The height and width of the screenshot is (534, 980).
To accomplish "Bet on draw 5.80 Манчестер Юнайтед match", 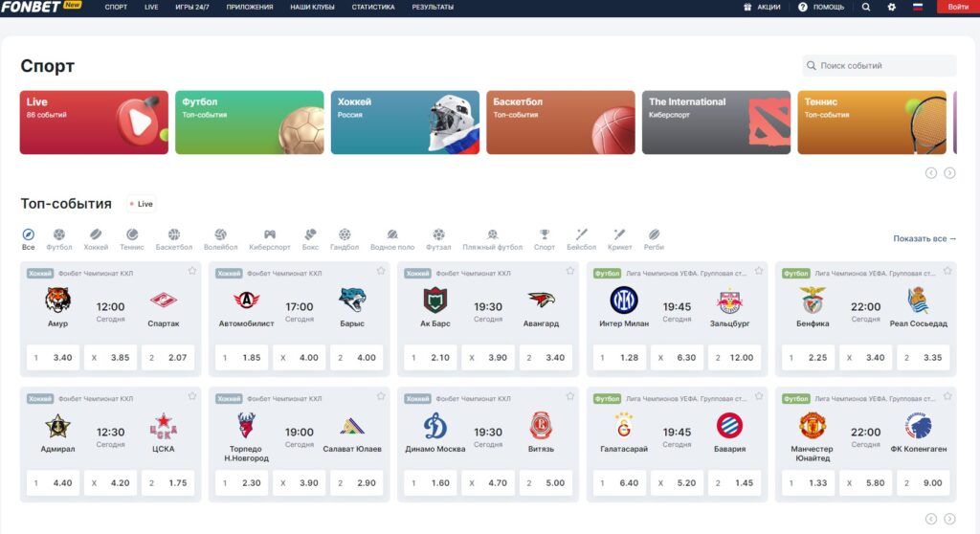I will 865,482.
